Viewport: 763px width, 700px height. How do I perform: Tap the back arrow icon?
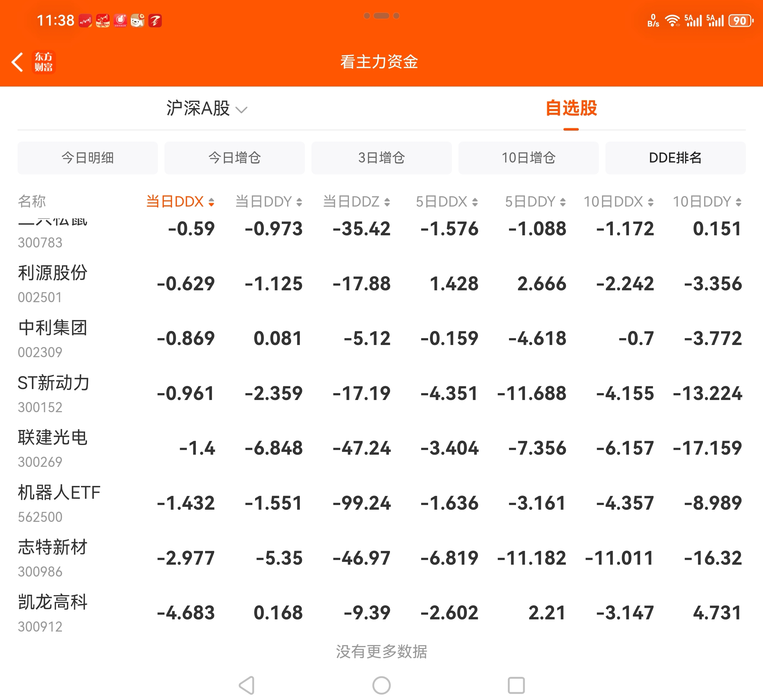[x=18, y=62]
